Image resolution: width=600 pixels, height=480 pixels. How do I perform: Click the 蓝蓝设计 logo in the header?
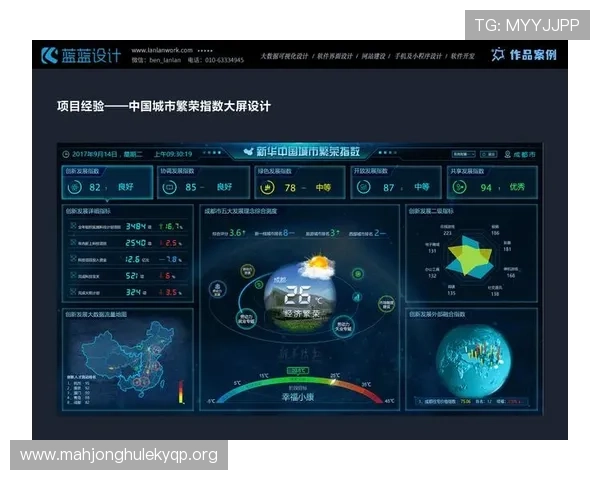81,56
